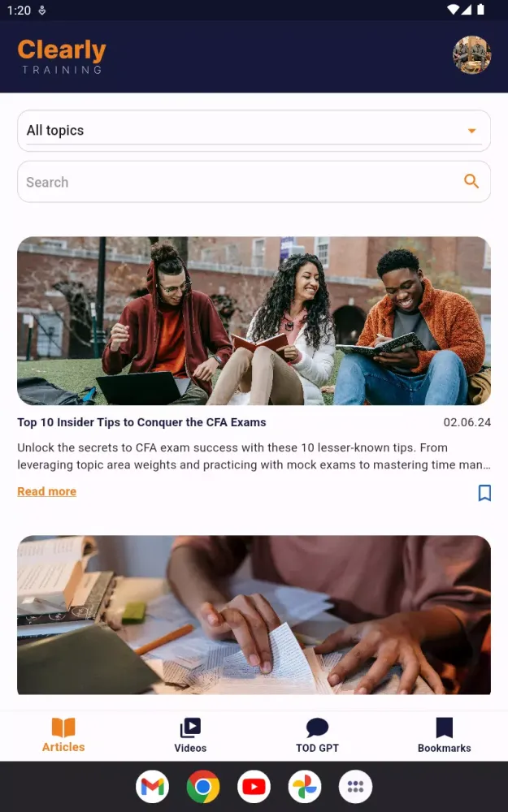Open the CFA Exams article title

coord(141,422)
